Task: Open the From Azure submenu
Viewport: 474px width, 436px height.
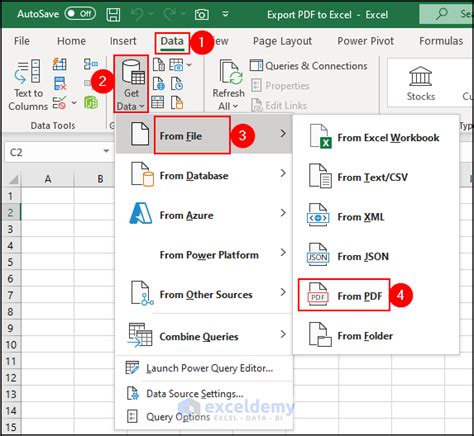Action: [x=204, y=215]
